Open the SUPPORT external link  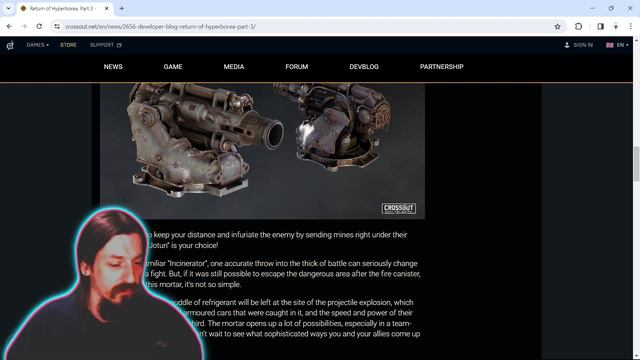pyautogui.click(x=106, y=45)
